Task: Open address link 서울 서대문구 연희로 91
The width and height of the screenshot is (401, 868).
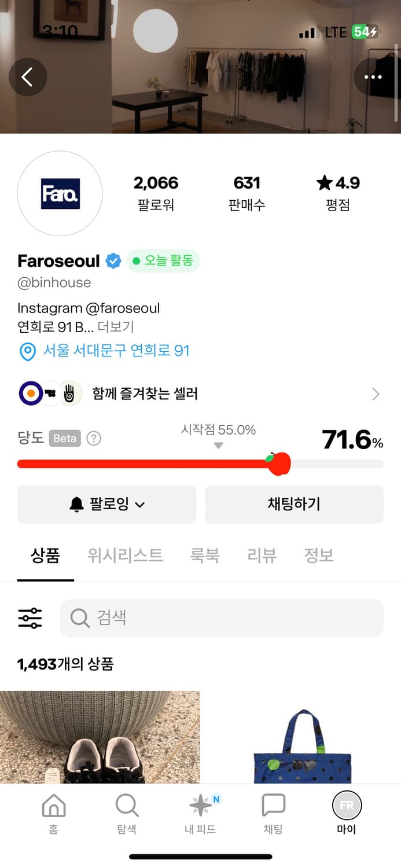Action: [116, 351]
